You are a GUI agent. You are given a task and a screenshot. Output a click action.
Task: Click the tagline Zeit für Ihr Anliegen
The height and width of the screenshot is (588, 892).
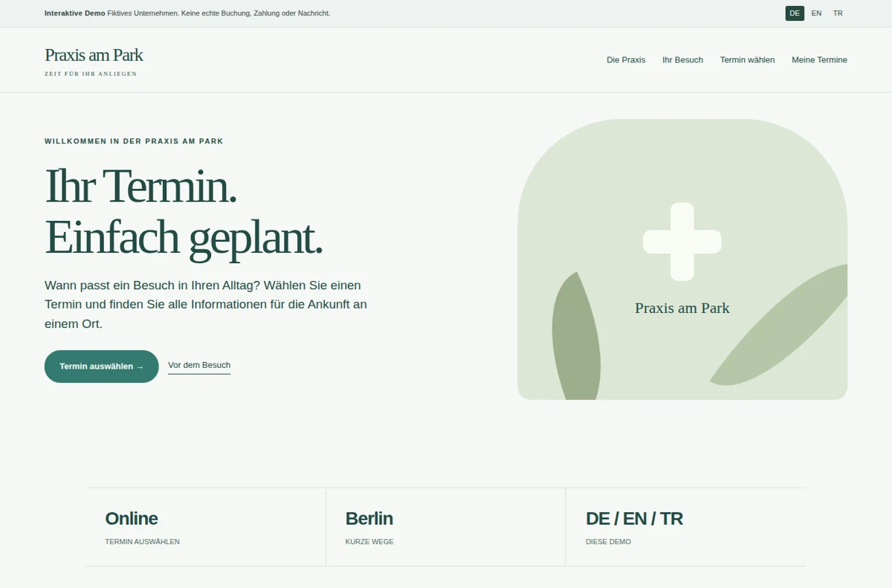click(x=91, y=74)
